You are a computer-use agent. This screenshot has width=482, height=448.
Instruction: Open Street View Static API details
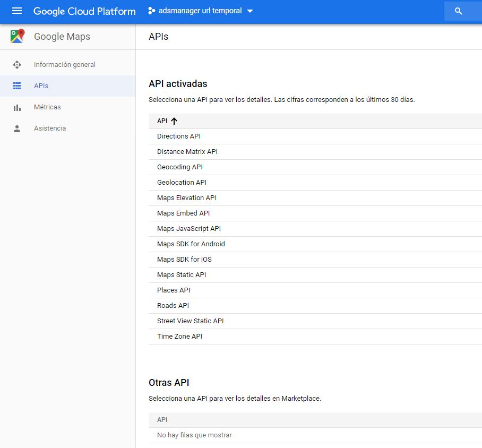pos(190,321)
